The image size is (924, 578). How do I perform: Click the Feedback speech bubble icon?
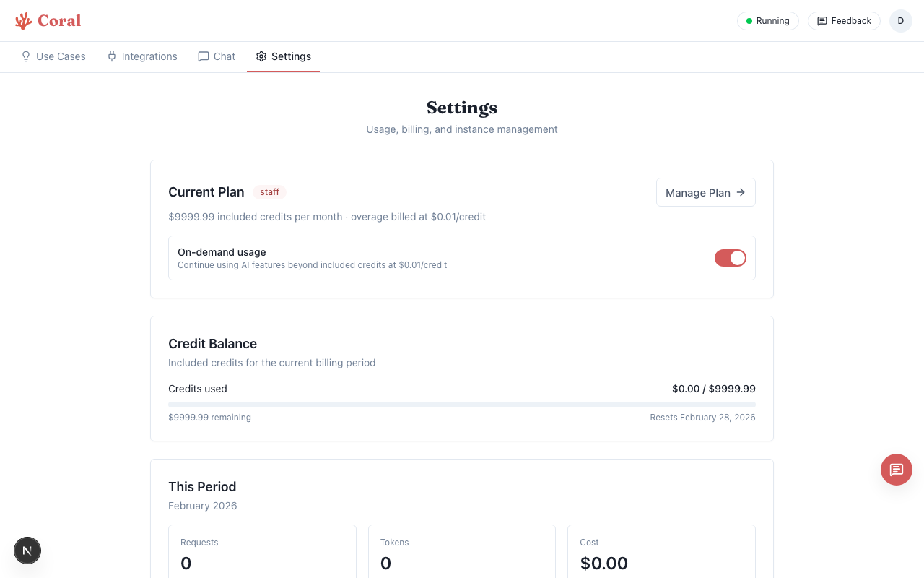click(821, 21)
